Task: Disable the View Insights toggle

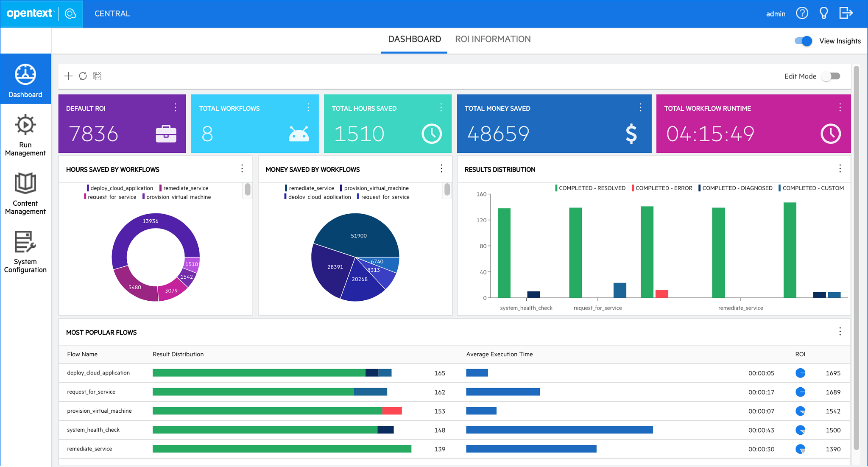Action: [803, 41]
